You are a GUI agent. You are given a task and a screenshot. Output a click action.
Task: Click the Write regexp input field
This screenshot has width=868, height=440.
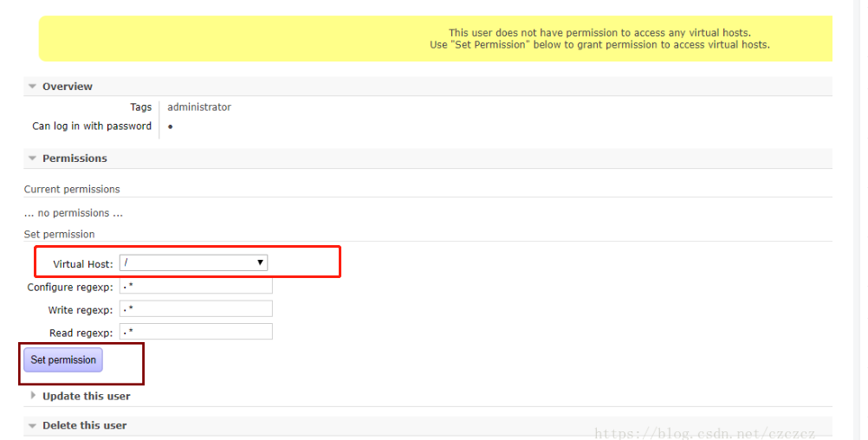(196, 309)
